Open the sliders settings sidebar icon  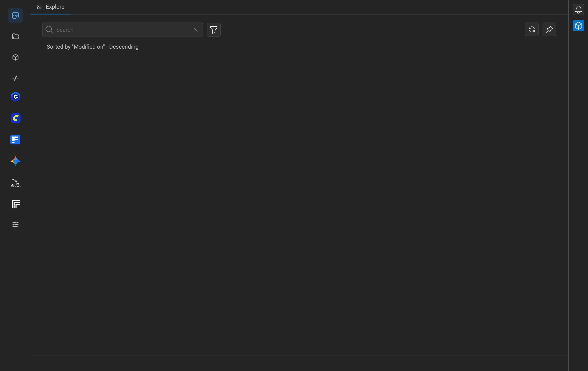click(x=15, y=224)
